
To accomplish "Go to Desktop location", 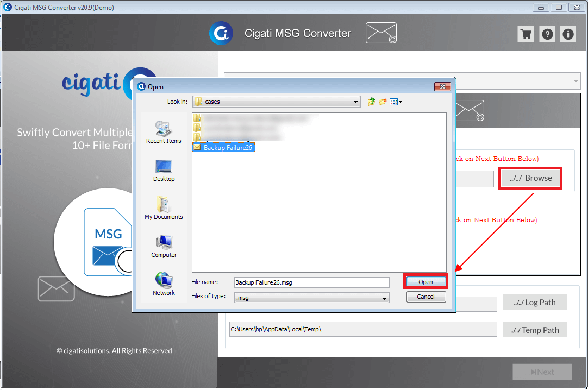I will [x=164, y=171].
